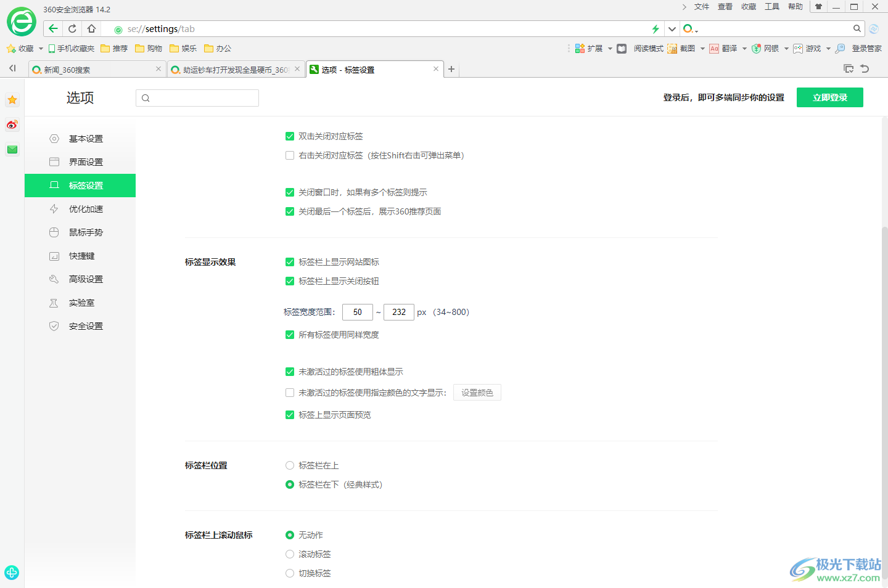Click the tab list window icon
888x588 pixels.
[849, 68]
